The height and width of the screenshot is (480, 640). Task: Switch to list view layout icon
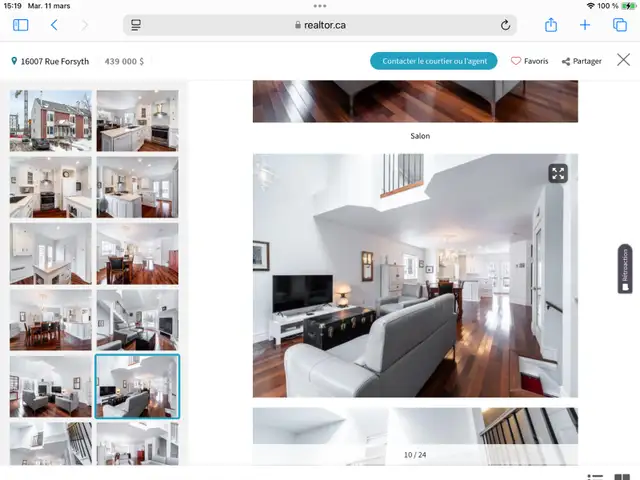tap(596, 477)
